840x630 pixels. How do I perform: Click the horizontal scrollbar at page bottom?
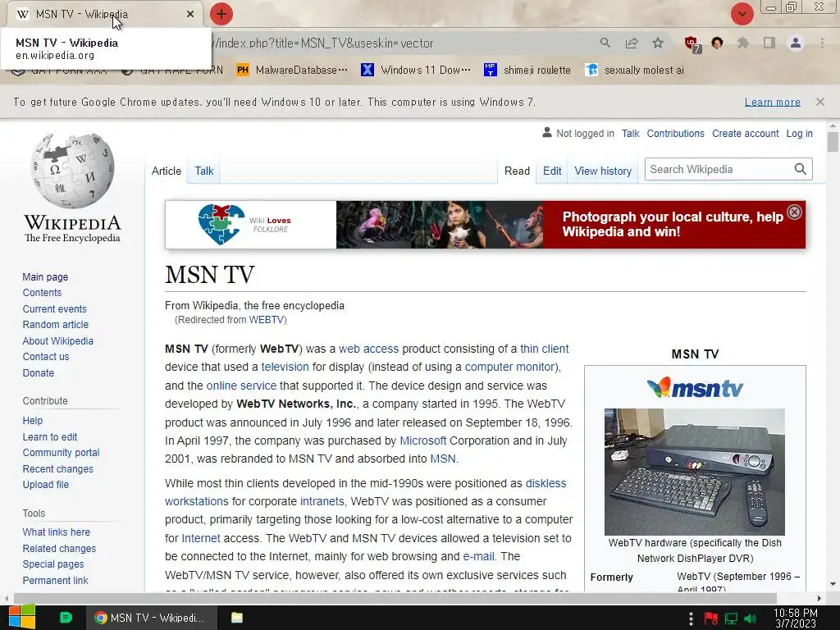395,598
